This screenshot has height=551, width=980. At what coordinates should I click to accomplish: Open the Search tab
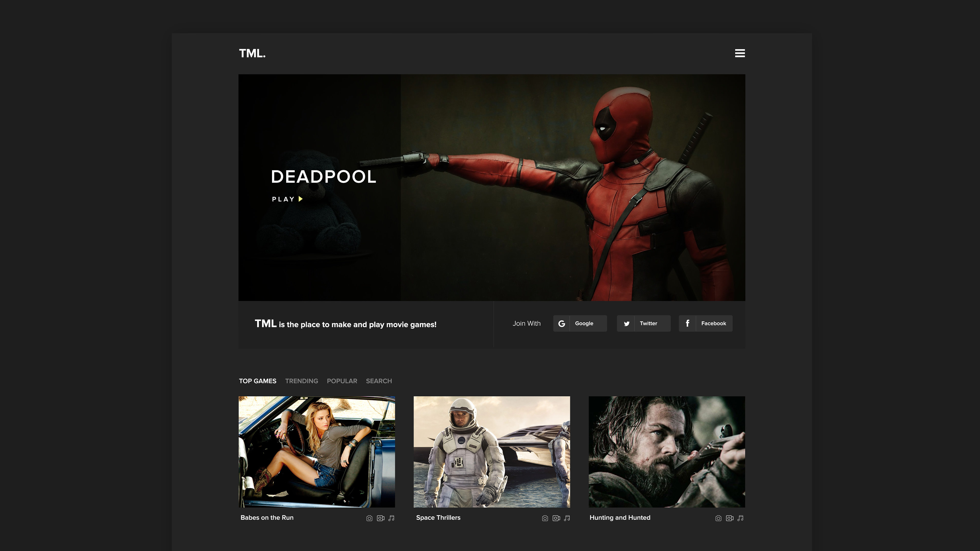[378, 381]
